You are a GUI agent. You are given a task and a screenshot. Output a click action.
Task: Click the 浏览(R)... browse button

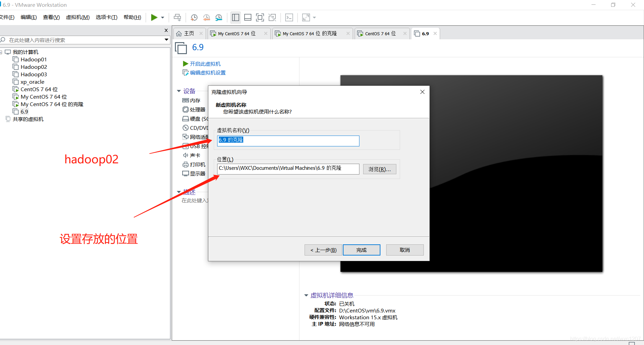(379, 169)
